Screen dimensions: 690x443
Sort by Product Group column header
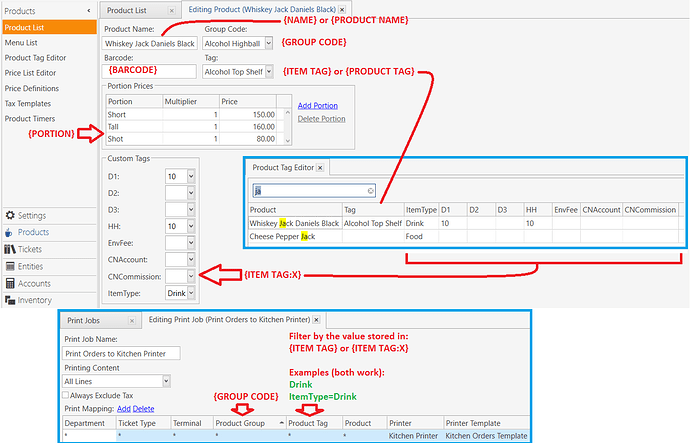point(250,423)
